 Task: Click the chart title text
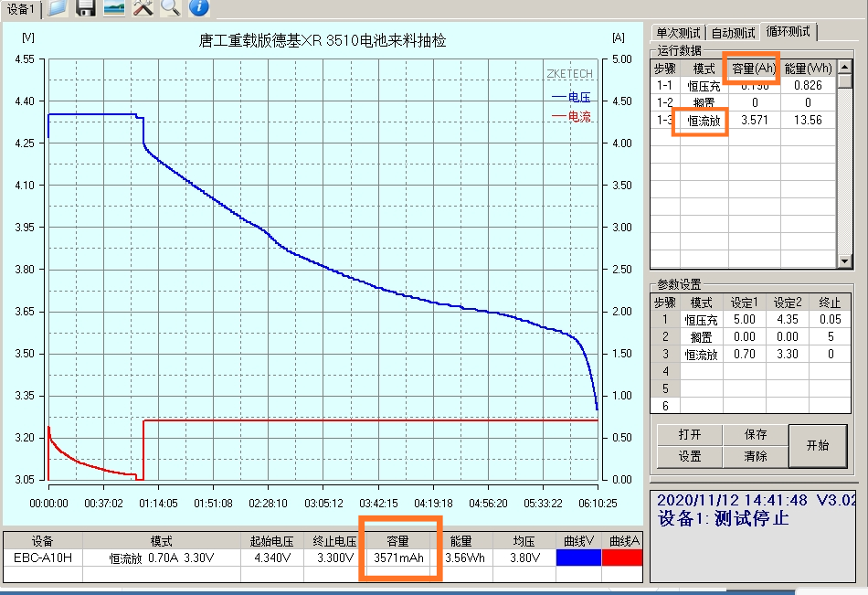point(323,40)
